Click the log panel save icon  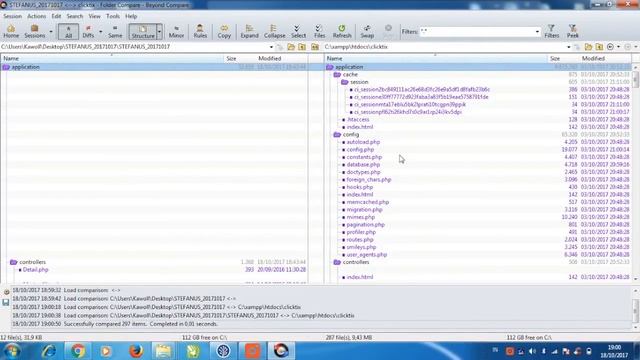(x=6, y=302)
